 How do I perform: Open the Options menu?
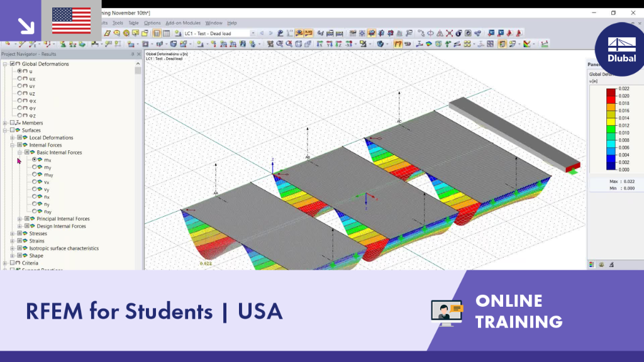[152, 23]
